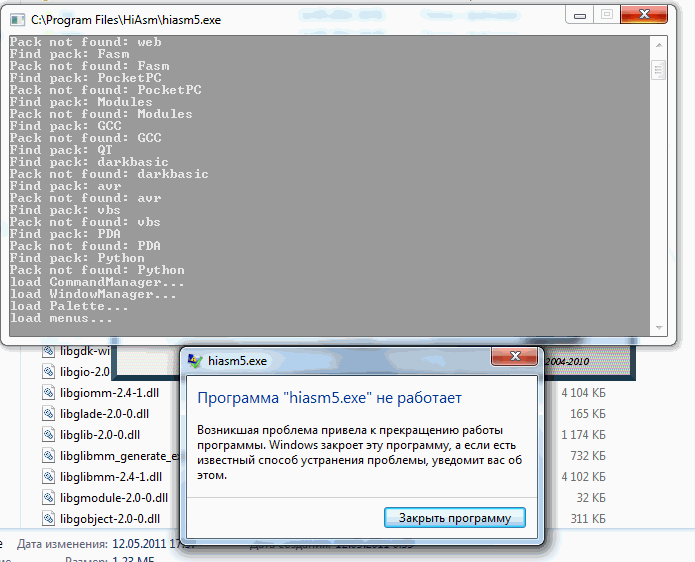Select the libgmodule-2.0-0.dll file icon
Viewport: 695px width, 562px height.
50,498
